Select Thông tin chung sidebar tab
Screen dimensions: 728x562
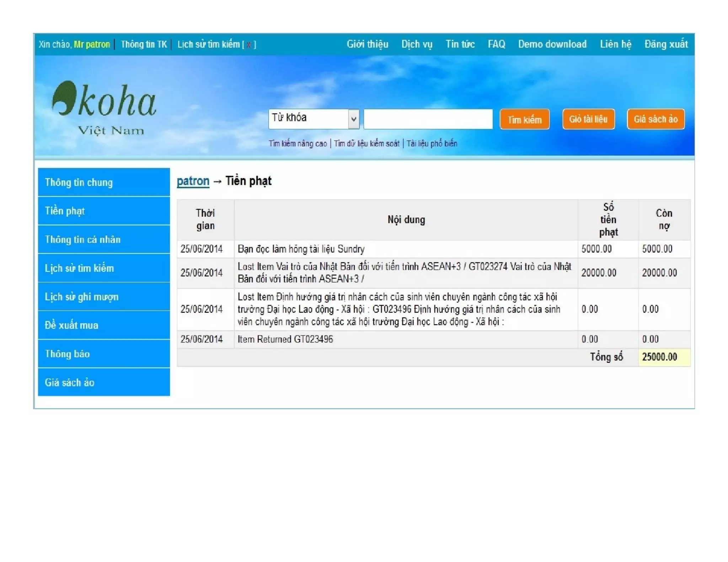[104, 182]
